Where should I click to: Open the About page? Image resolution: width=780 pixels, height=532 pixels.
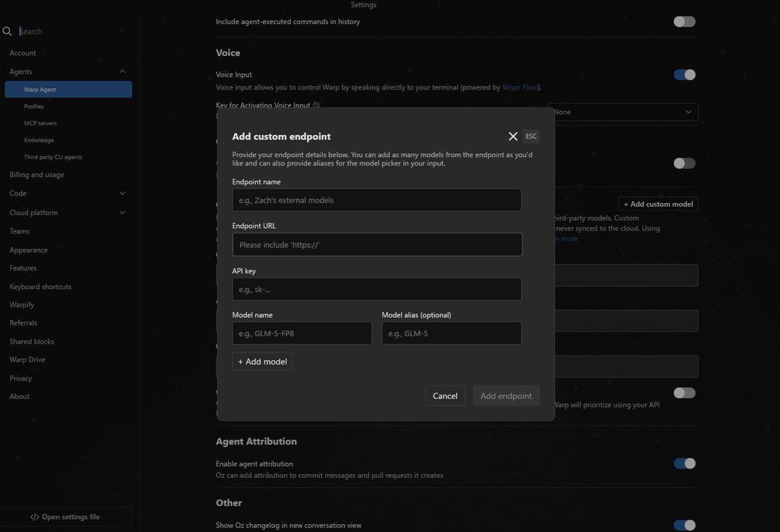[x=19, y=396]
